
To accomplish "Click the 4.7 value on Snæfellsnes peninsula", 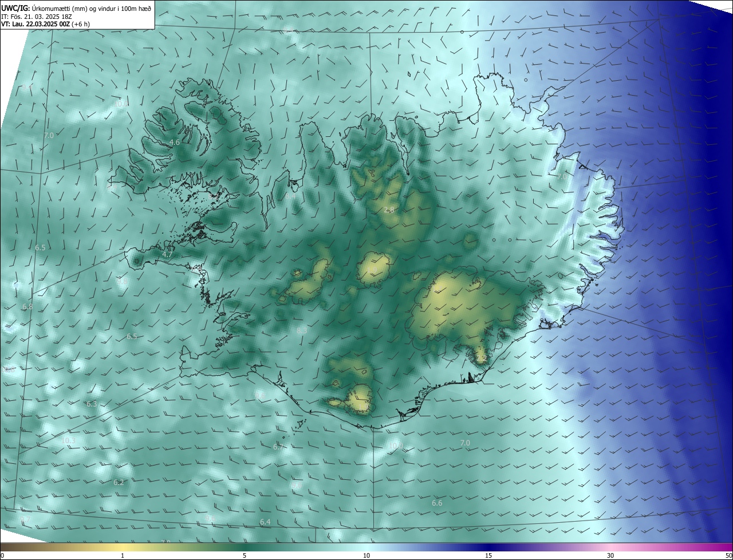I will 167,254.
